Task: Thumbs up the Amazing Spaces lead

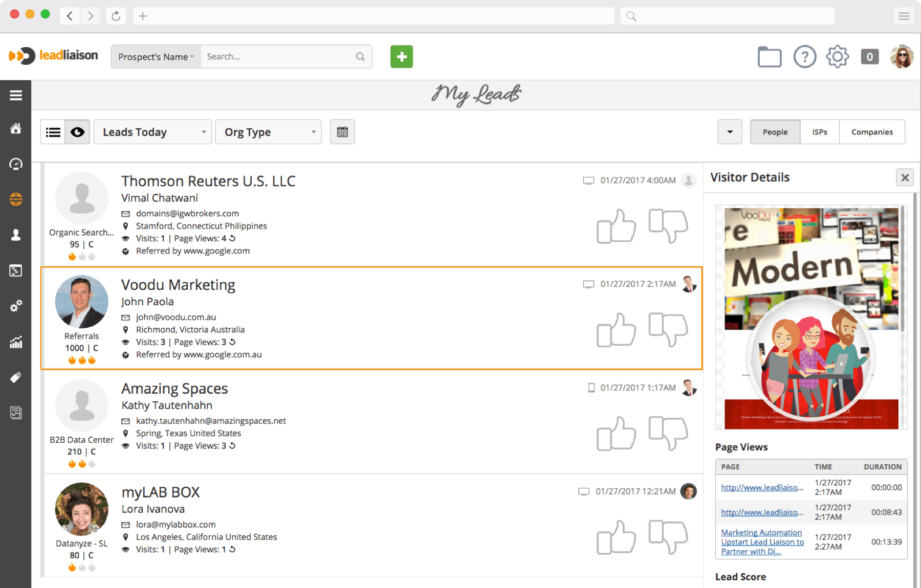Action: (x=616, y=434)
